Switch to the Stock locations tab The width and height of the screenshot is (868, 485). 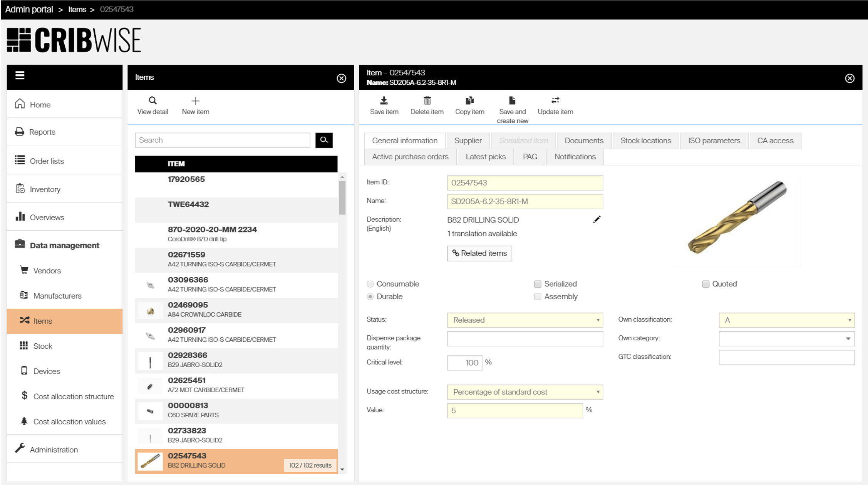(645, 141)
